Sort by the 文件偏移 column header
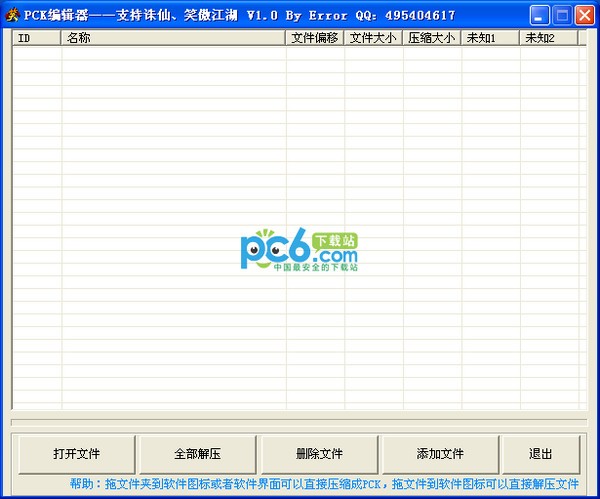 tap(315, 38)
